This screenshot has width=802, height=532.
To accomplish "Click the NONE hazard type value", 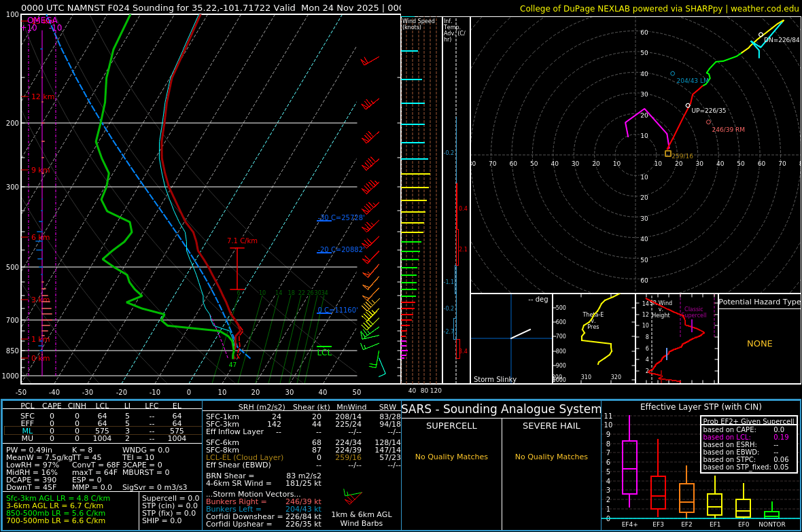I will [760, 344].
